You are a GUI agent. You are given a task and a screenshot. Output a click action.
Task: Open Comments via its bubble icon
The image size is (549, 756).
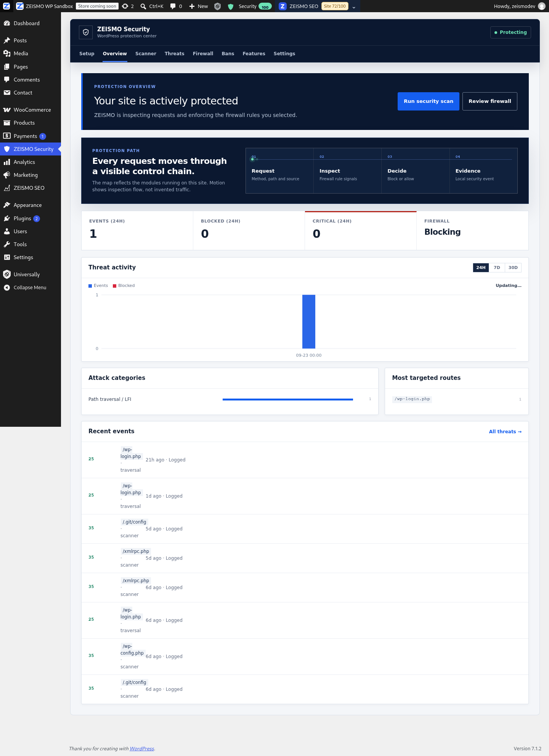(x=7, y=80)
